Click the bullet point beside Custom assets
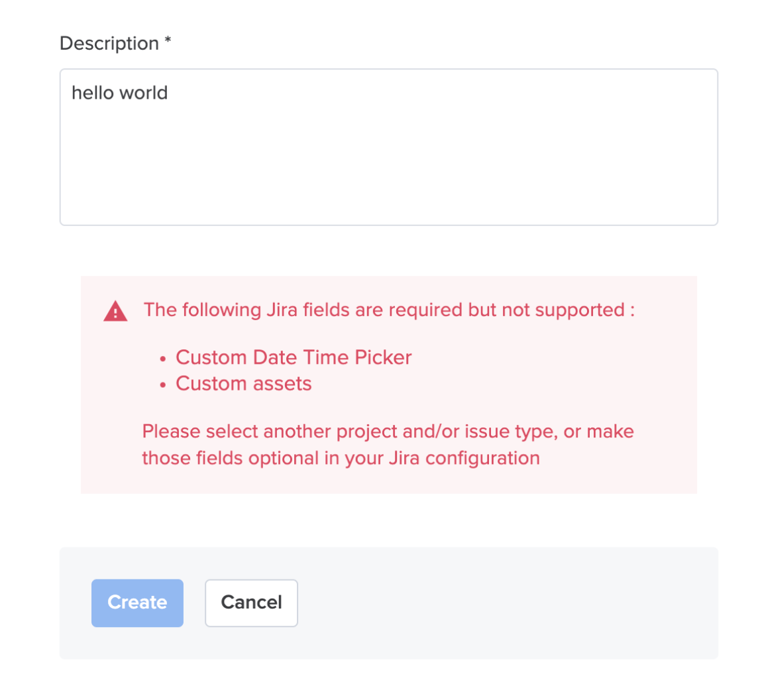The height and width of the screenshot is (700, 762). (163, 384)
